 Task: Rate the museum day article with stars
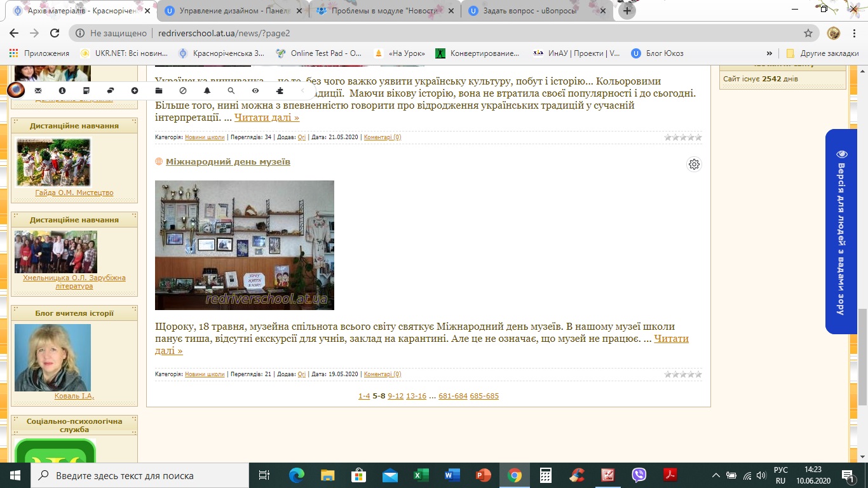(683, 374)
